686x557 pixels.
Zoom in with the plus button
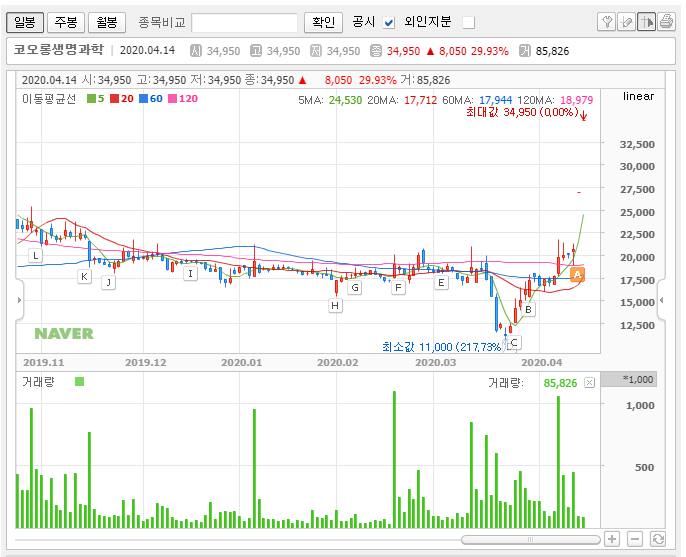[612, 539]
